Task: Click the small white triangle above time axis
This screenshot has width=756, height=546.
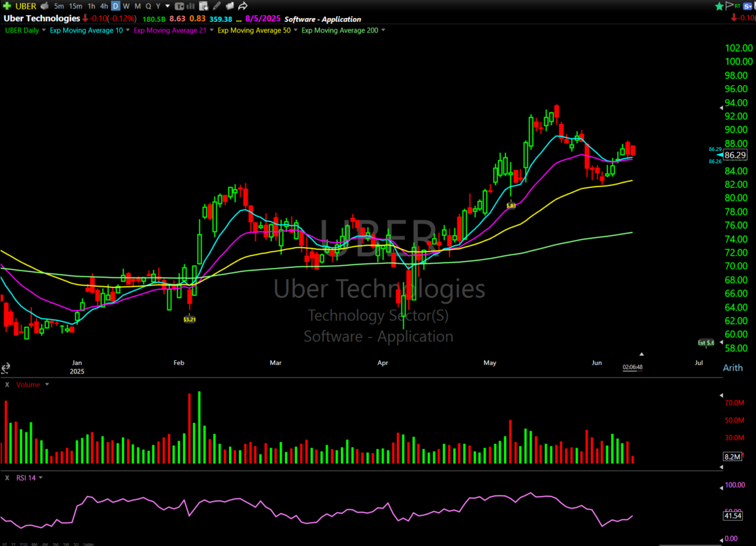Action: (641, 354)
